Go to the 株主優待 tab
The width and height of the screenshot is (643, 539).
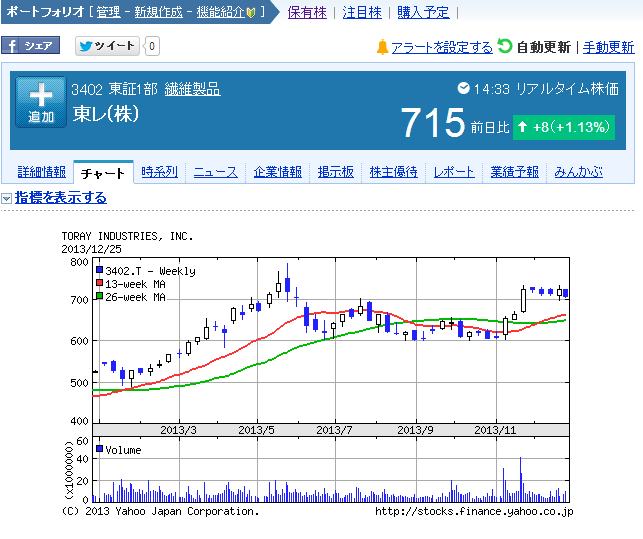(x=394, y=172)
